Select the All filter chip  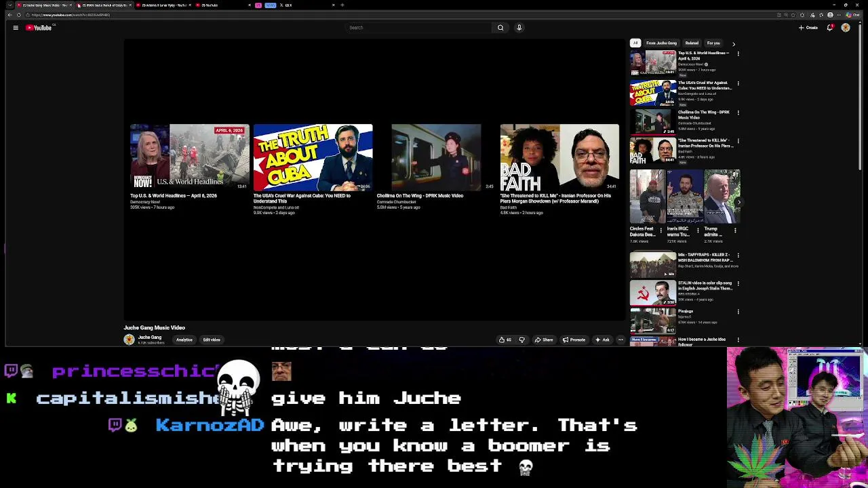[x=635, y=43]
